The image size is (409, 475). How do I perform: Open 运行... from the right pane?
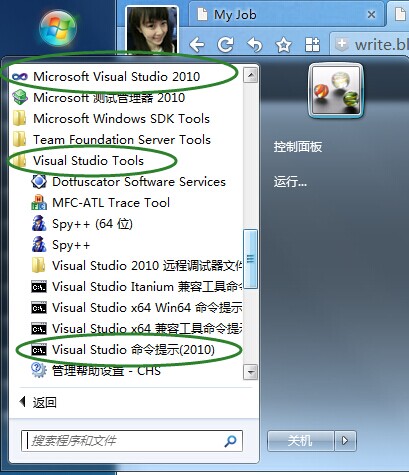tap(290, 182)
